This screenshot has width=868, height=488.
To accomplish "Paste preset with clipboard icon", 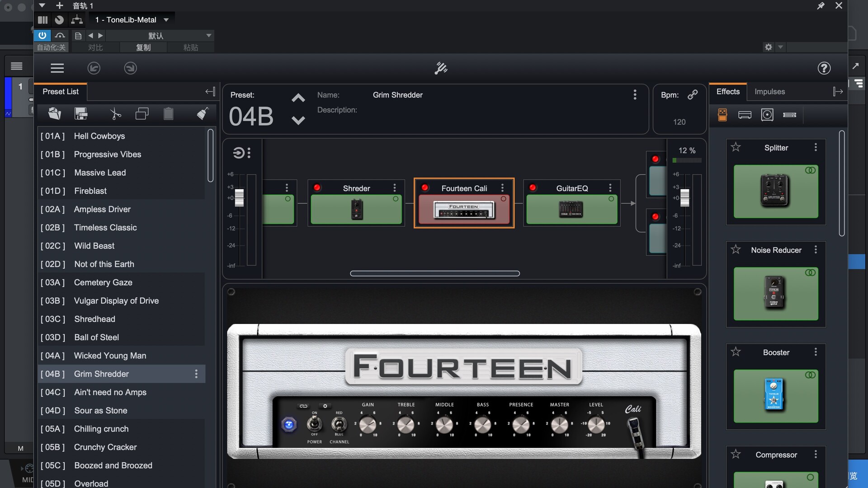I will (168, 113).
